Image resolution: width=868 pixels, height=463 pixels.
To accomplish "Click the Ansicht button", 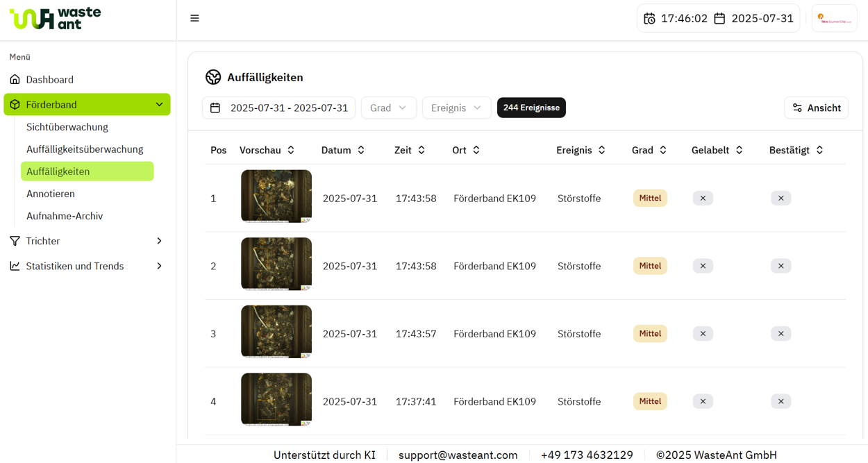I will point(817,108).
